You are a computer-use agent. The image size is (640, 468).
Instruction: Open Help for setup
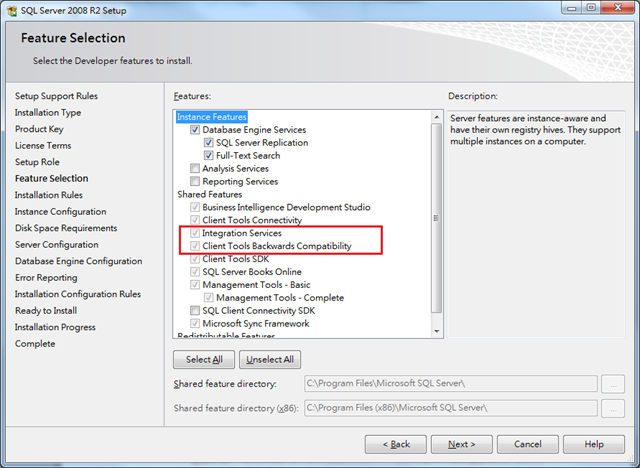pyautogui.click(x=594, y=444)
